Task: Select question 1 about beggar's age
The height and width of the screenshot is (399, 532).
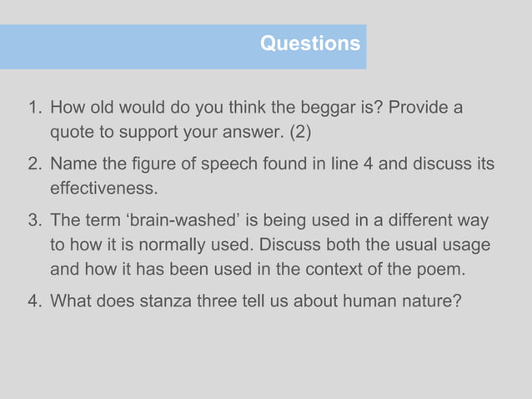Action: coord(246,119)
